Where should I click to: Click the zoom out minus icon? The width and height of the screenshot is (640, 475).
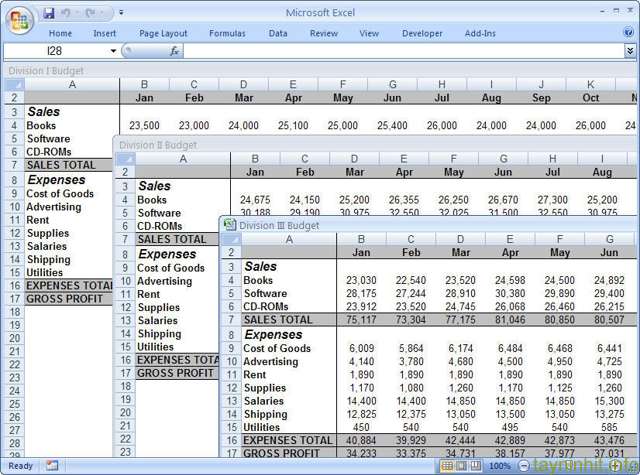pos(524,466)
